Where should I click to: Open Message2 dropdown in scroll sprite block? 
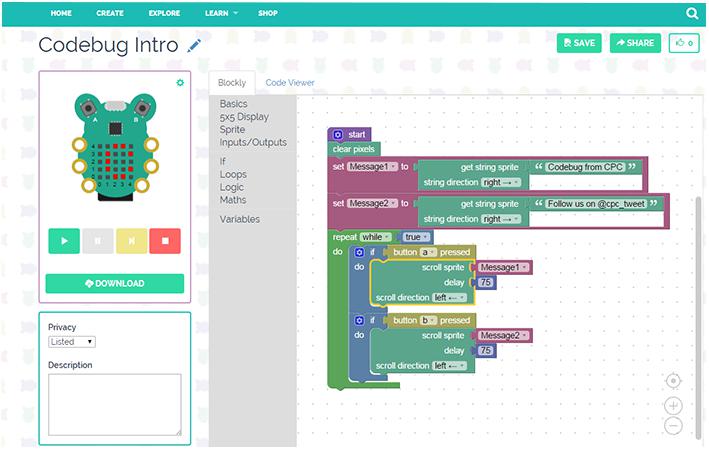(503, 336)
